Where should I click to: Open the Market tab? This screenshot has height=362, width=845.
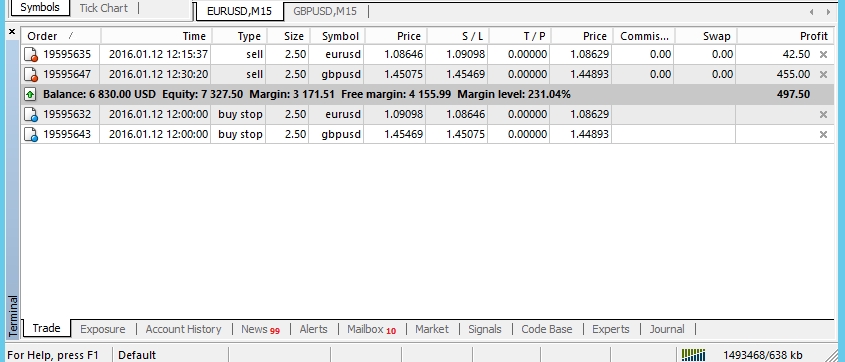pyautogui.click(x=432, y=329)
